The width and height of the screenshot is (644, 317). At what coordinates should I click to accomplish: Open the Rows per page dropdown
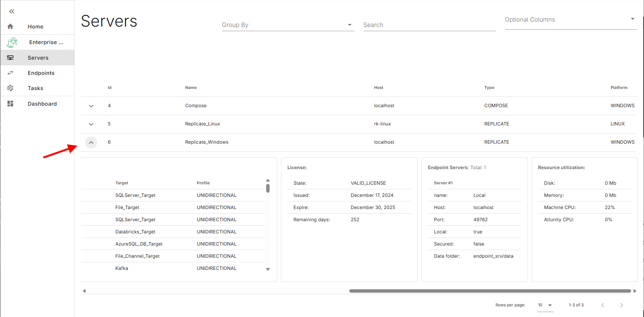[x=545, y=305]
